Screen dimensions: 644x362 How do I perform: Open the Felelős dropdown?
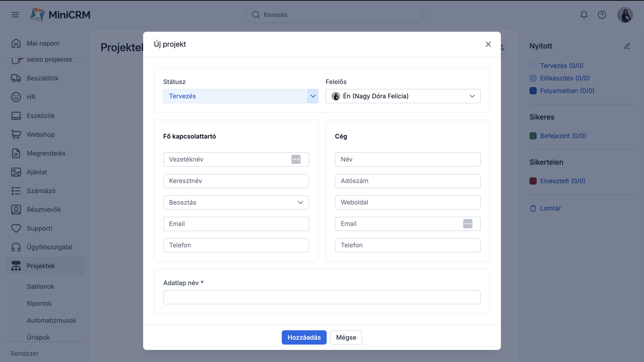[403, 96]
